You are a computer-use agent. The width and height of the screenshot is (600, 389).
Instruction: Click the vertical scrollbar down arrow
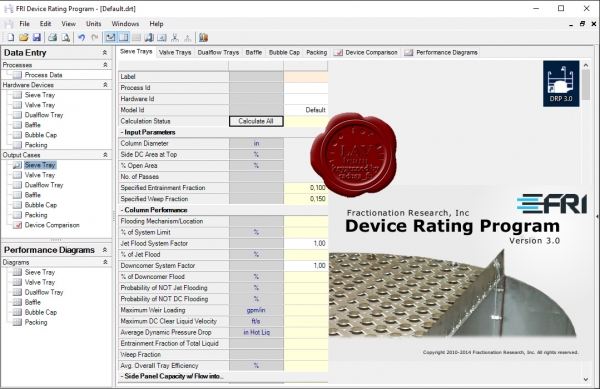(x=586, y=379)
